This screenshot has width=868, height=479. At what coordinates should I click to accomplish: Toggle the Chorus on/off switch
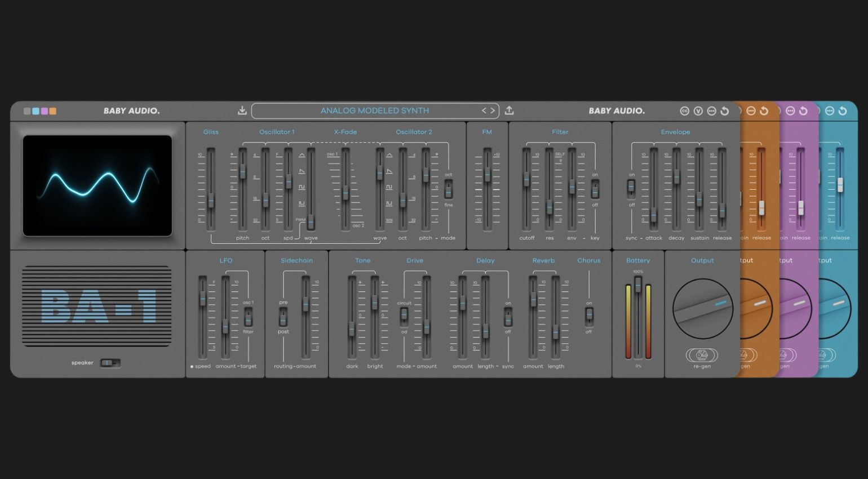click(x=589, y=317)
